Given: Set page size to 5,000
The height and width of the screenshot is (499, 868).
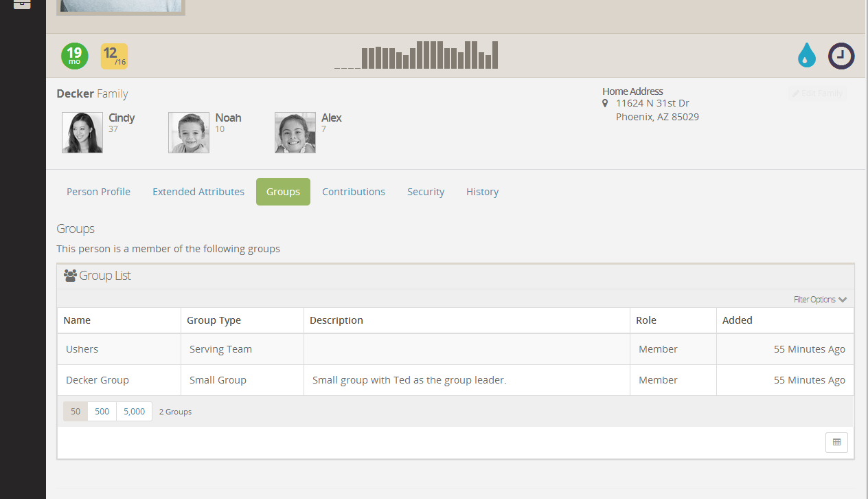Looking at the screenshot, I should point(135,412).
